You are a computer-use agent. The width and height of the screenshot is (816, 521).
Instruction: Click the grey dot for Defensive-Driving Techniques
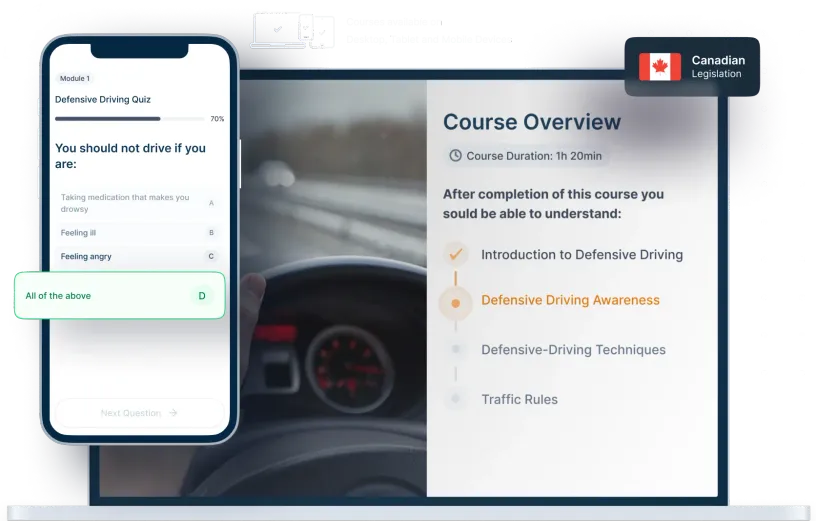coord(455,349)
